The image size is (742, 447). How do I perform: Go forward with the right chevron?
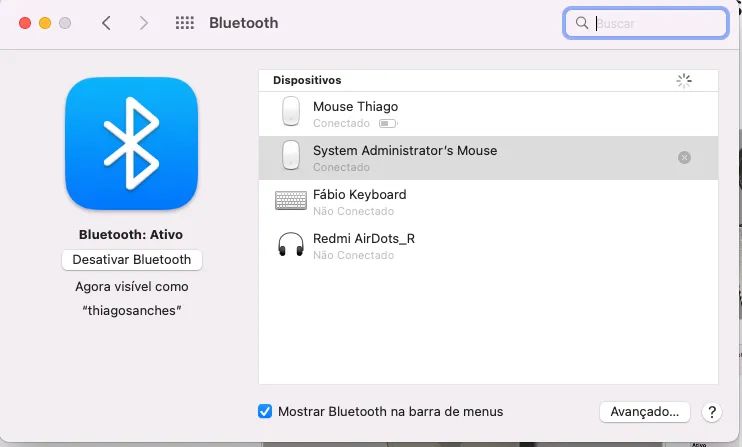click(x=143, y=23)
